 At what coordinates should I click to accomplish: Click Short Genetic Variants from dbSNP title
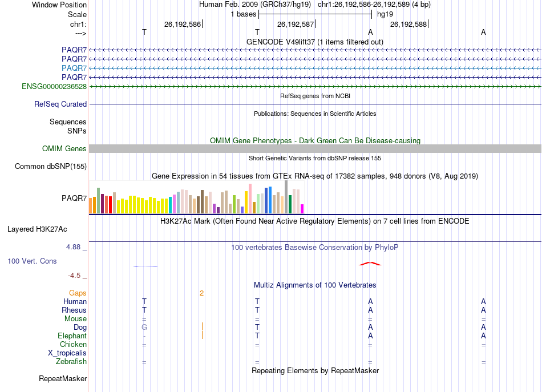[315, 158]
